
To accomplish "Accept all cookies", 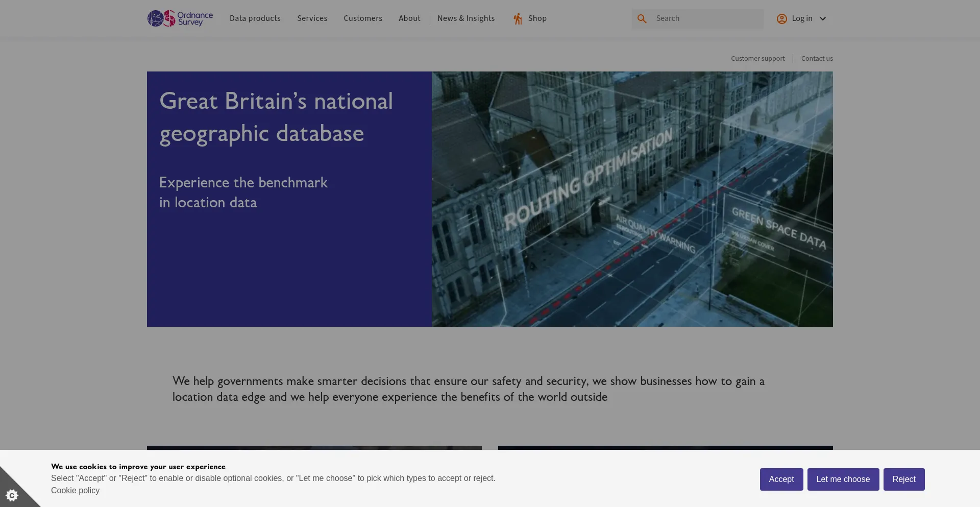I will click(781, 479).
